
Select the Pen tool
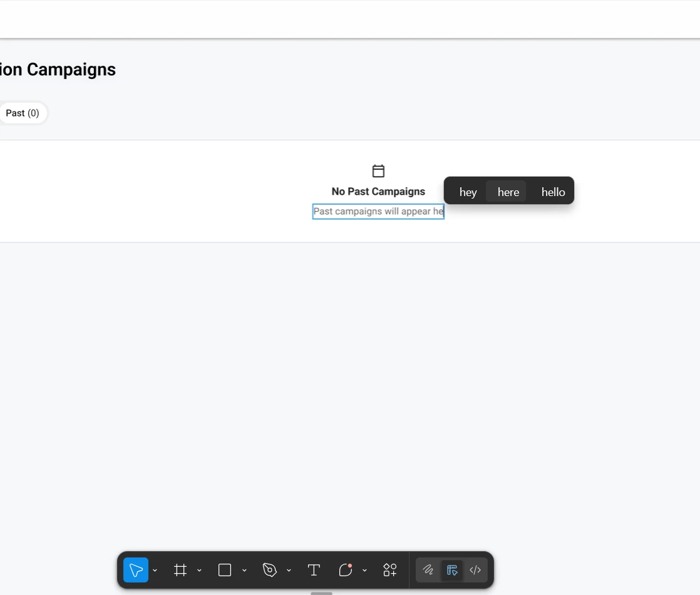coord(270,570)
